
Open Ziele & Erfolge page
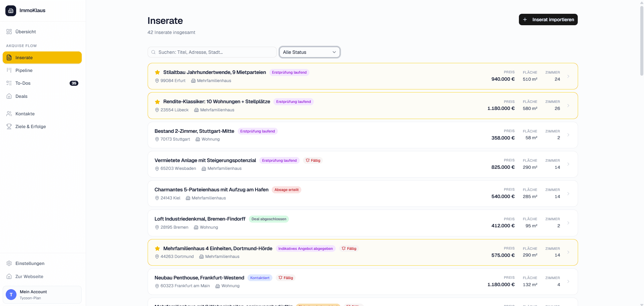[42, 126]
